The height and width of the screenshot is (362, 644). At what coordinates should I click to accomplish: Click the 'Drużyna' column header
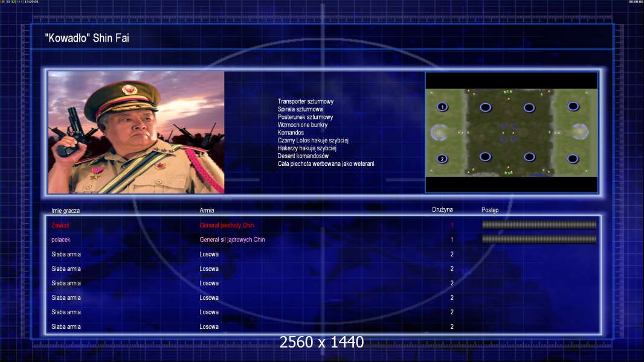tap(442, 209)
